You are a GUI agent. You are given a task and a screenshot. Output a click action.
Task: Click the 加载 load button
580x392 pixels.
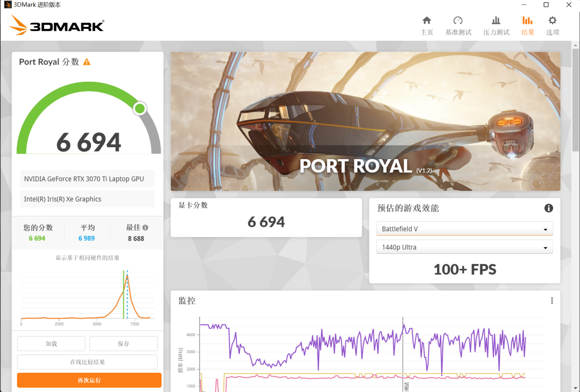[51, 344]
